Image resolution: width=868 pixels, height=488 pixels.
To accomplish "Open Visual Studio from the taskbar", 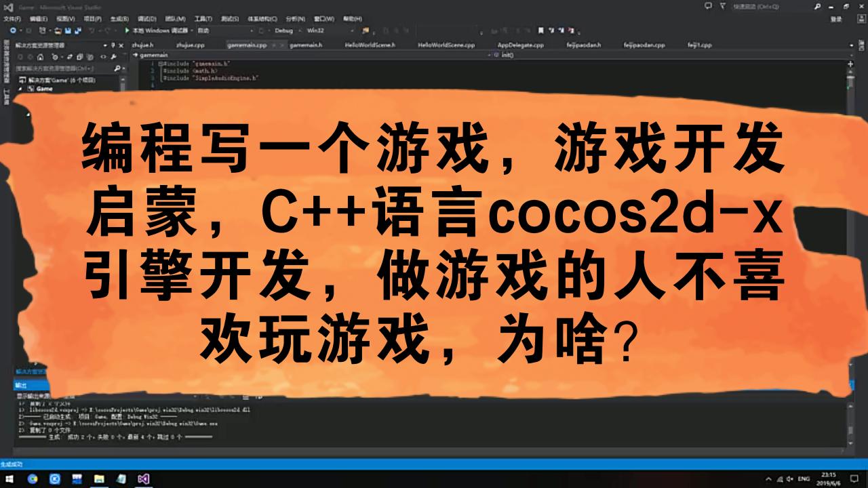I will coord(143,479).
